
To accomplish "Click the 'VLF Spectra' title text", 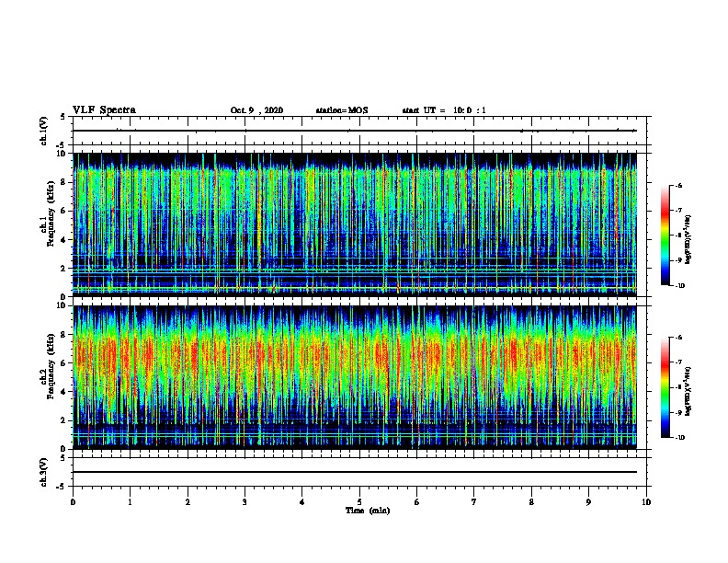I will (x=104, y=110).
